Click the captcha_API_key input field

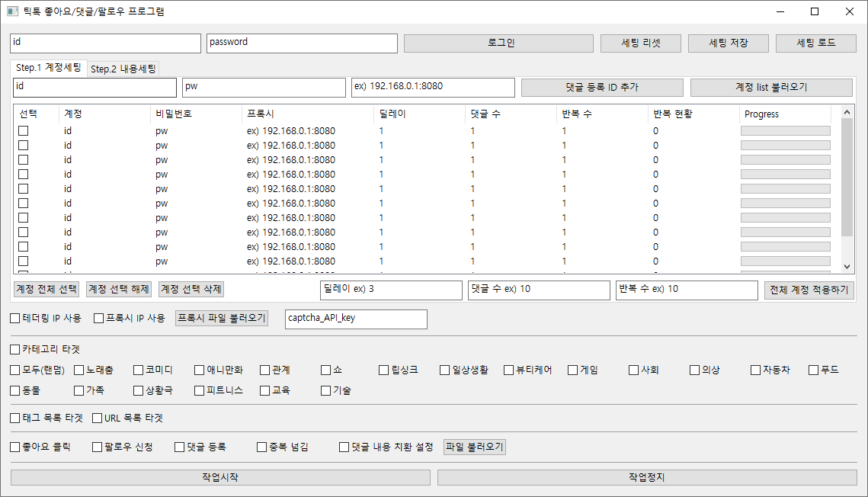356,319
